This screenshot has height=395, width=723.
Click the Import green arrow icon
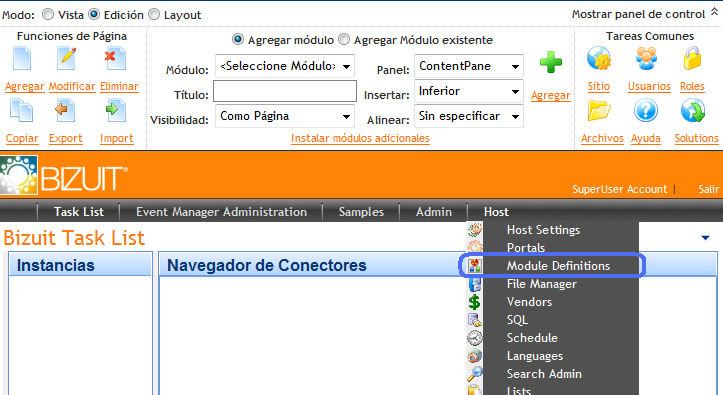tap(116, 111)
